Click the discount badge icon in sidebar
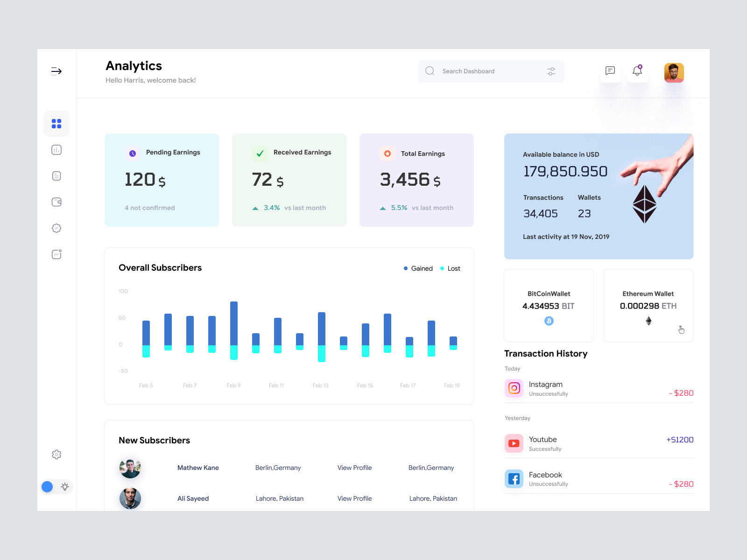This screenshot has height=560, width=747. pos(56,228)
